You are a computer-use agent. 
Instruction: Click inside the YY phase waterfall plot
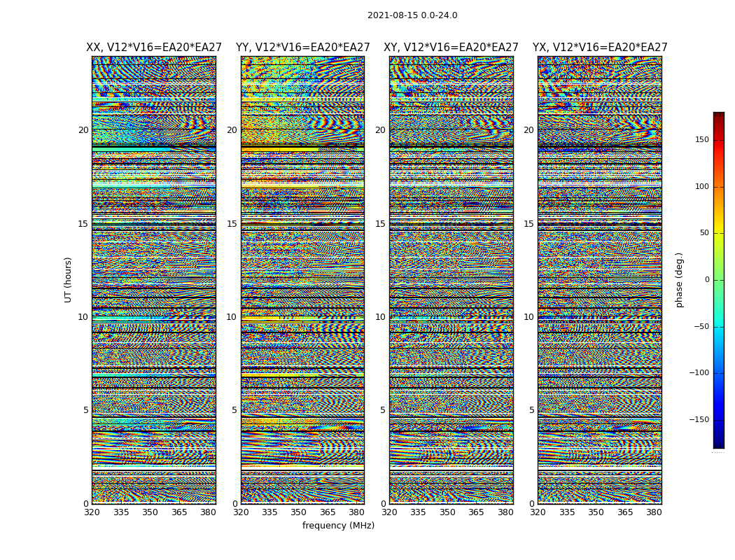(302, 280)
